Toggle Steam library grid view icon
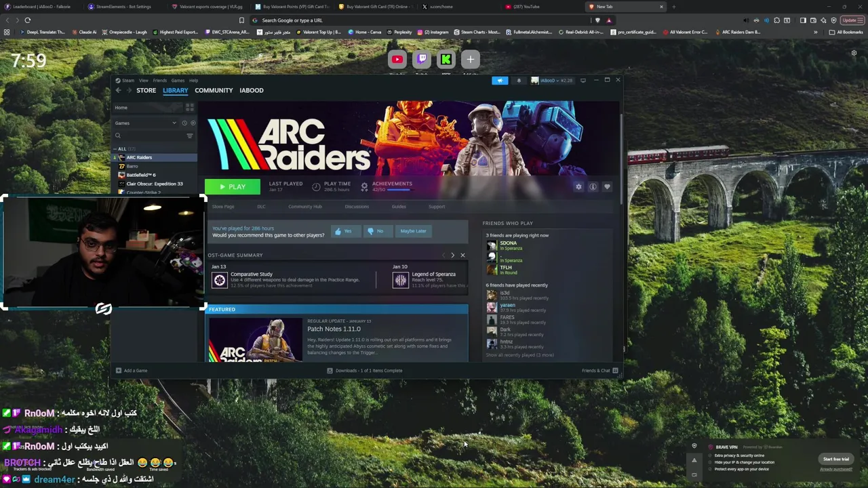 point(190,108)
